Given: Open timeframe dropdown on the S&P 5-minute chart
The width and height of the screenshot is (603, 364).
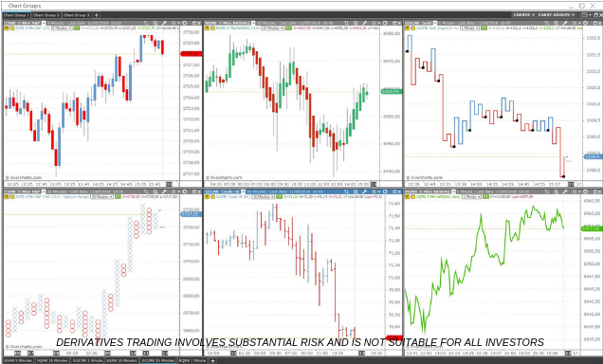Looking at the screenshot, I should [x=62, y=28].
